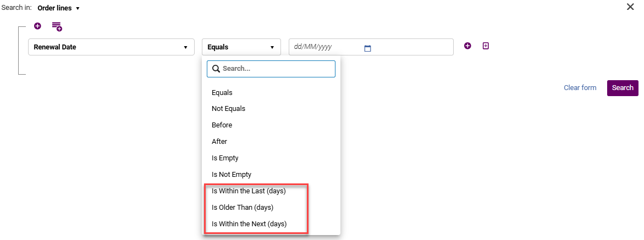
Task: Select 'Equals' from the operator list
Action: pyautogui.click(x=222, y=93)
